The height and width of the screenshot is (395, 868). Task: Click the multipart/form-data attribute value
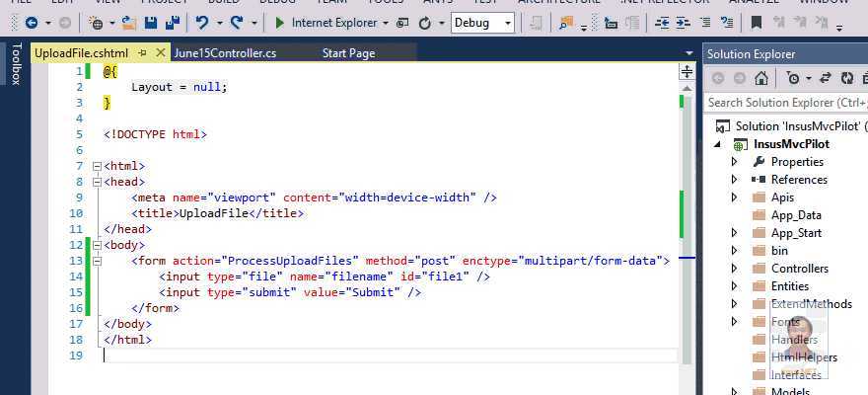(590, 261)
